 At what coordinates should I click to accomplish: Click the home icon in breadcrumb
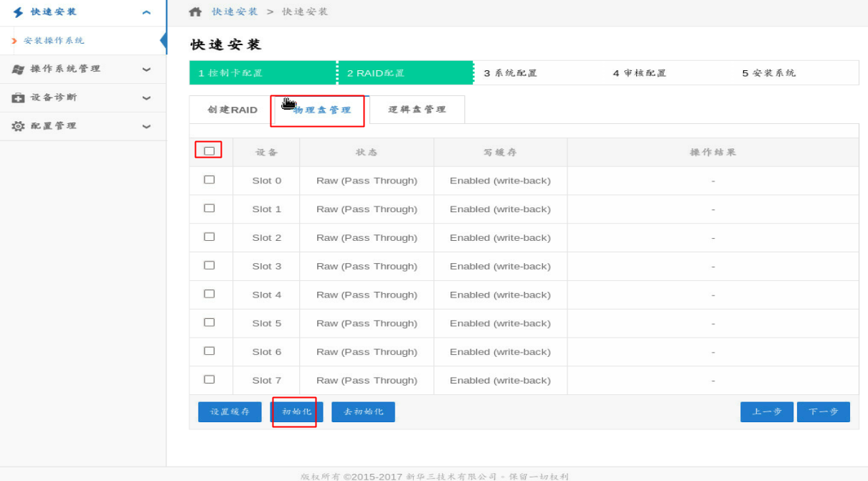(x=195, y=12)
